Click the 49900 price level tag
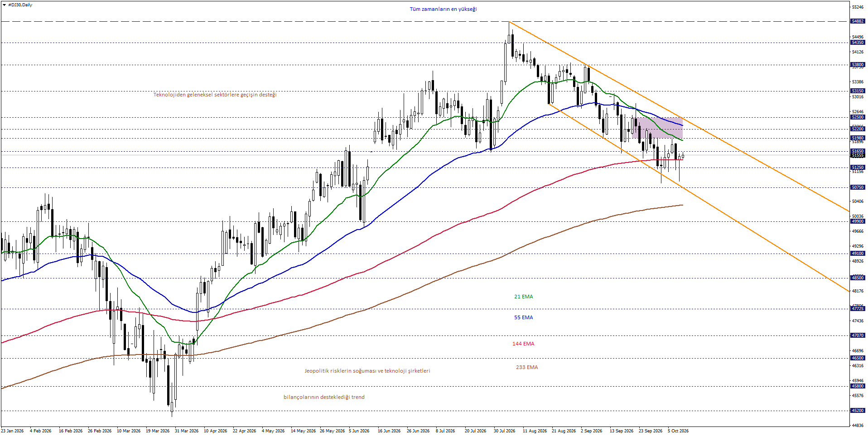The height and width of the screenshot is (436, 868). tap(858, 222)
